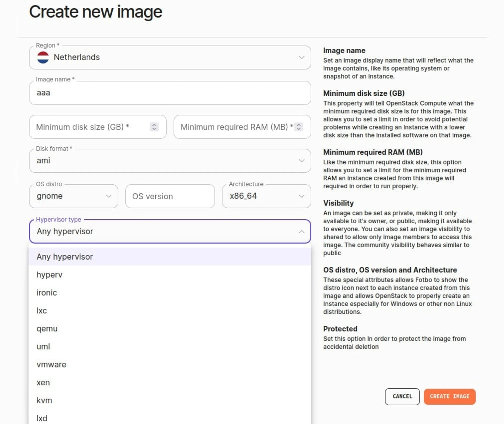The image size is (504, 424).
Task: Click the Minimum required RAM stepper arrows
Action: pos(299,127)
